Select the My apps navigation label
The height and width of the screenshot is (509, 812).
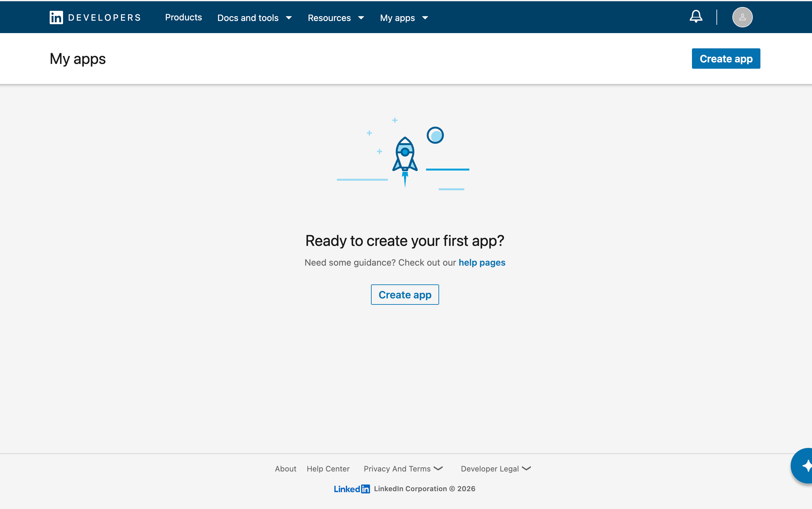tap(397, 18)
